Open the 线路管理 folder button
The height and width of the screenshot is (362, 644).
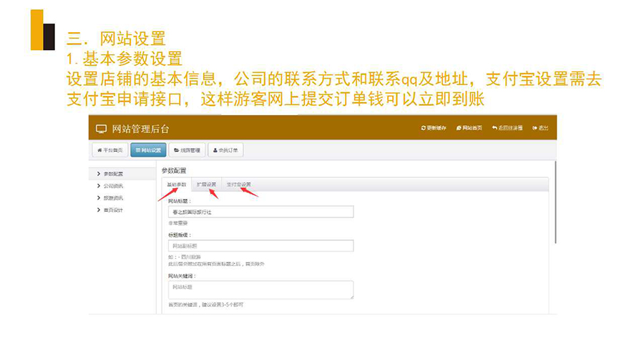[187, 150]
